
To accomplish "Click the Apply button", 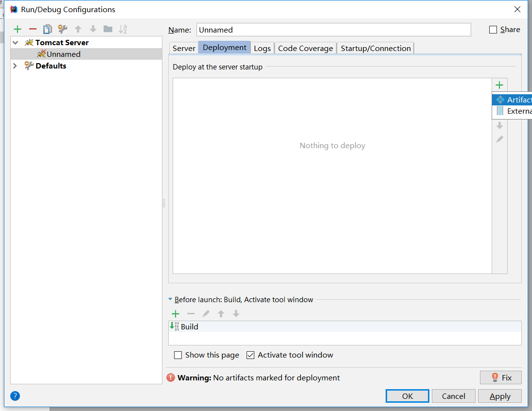I will pos(500,396).
